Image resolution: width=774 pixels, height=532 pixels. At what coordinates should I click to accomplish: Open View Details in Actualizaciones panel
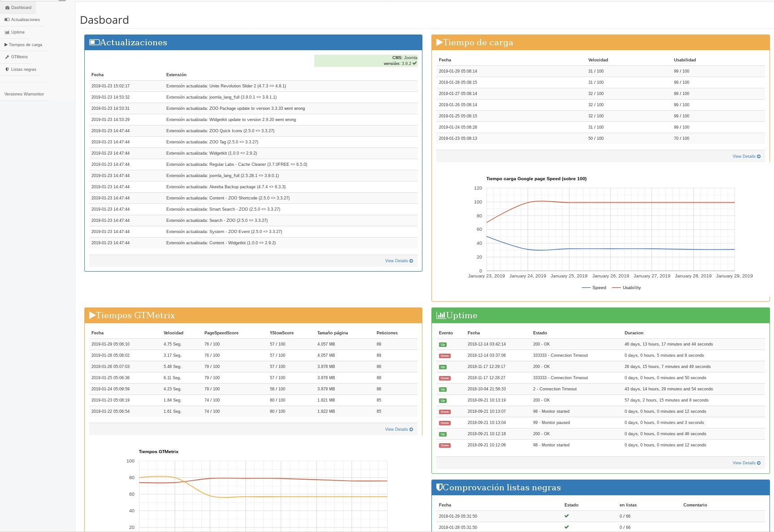tap(399, 261)
